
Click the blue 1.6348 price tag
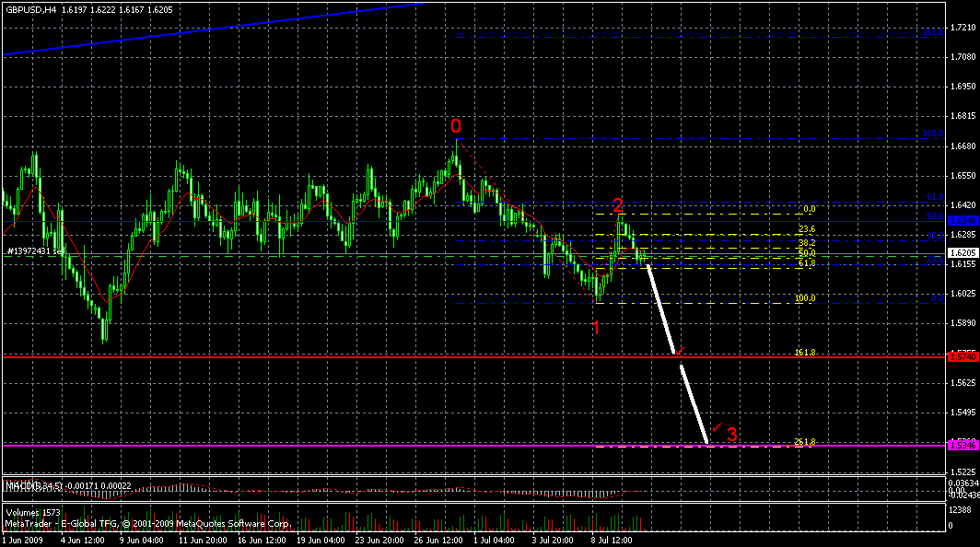tap(963, 221)
